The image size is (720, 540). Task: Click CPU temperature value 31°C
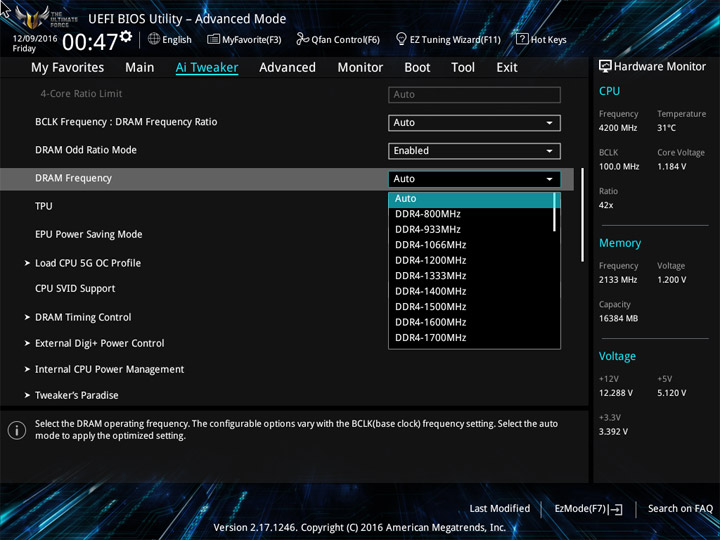(666, 128)
